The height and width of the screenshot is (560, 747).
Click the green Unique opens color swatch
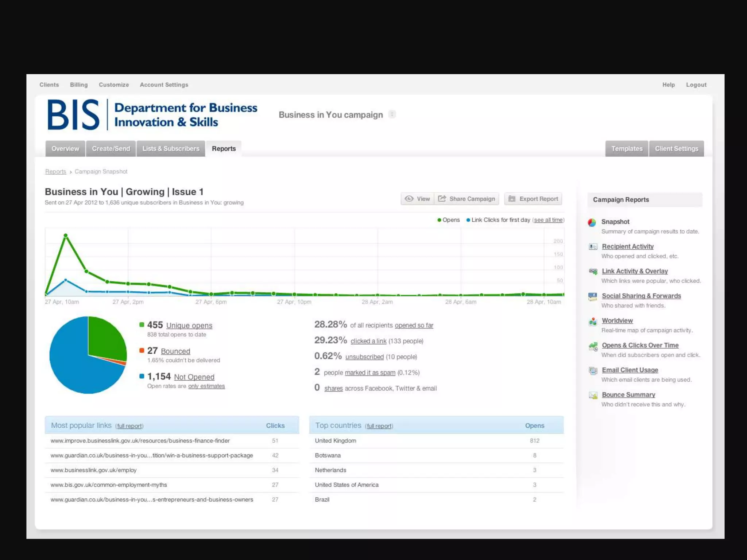(x=142, y=324)
